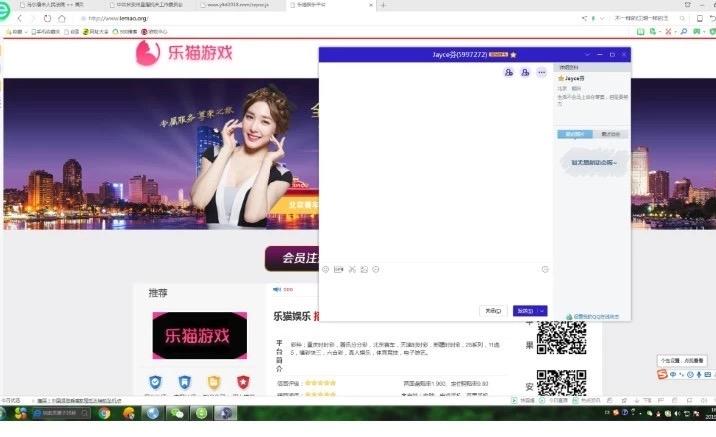Click the green translate extension icon
This screenshot has height=437, width=716.
point(697,32)
